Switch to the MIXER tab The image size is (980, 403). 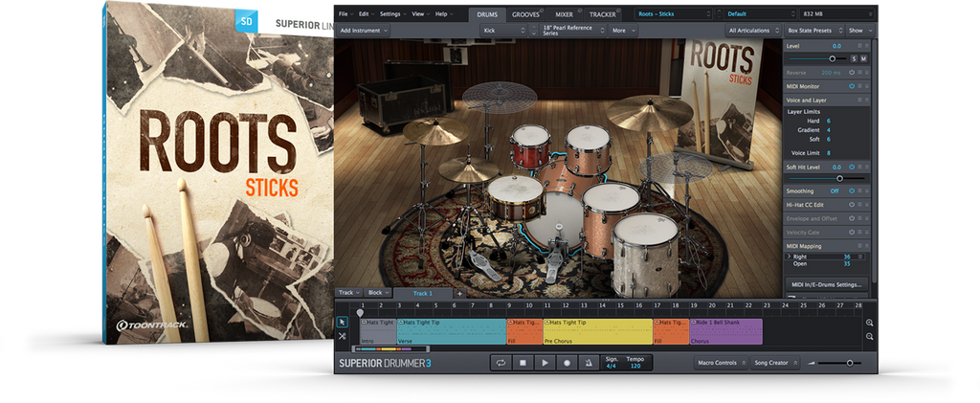point(565,14)
